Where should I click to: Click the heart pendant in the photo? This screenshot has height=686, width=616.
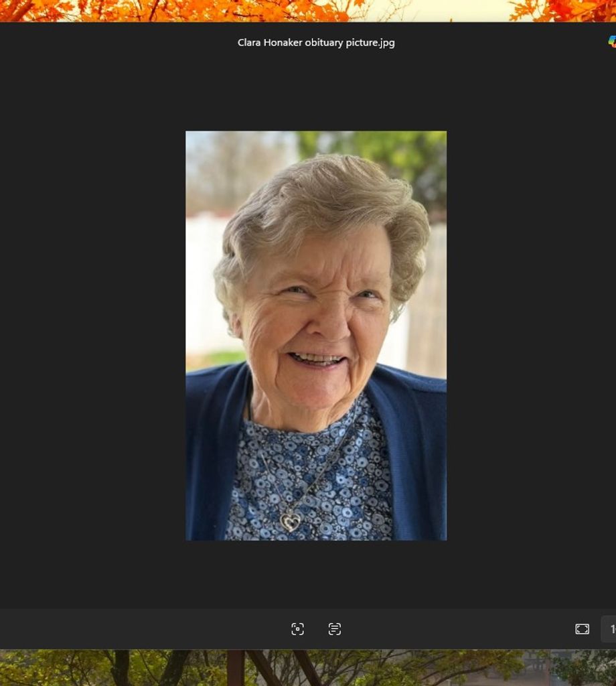290,521
